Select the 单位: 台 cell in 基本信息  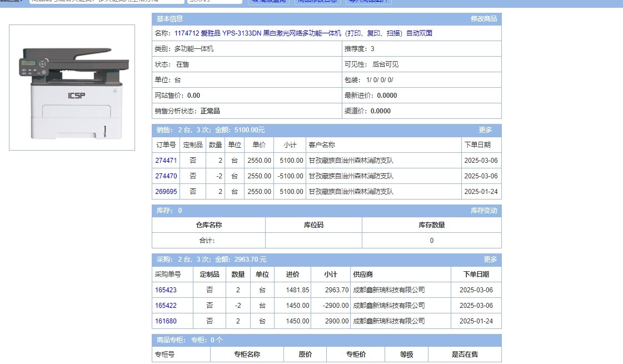pyautogui.click(x=247, y=80)
